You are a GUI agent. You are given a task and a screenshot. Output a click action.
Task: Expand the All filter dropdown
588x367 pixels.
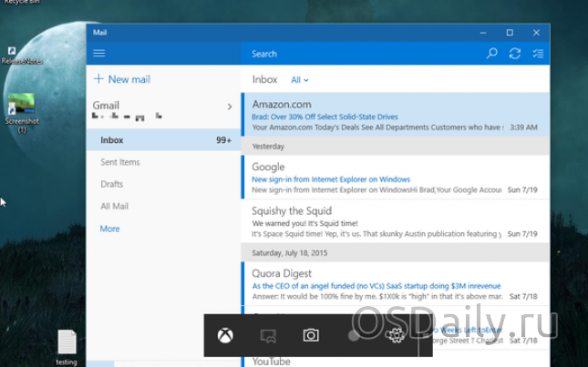(x=300, y=80)
